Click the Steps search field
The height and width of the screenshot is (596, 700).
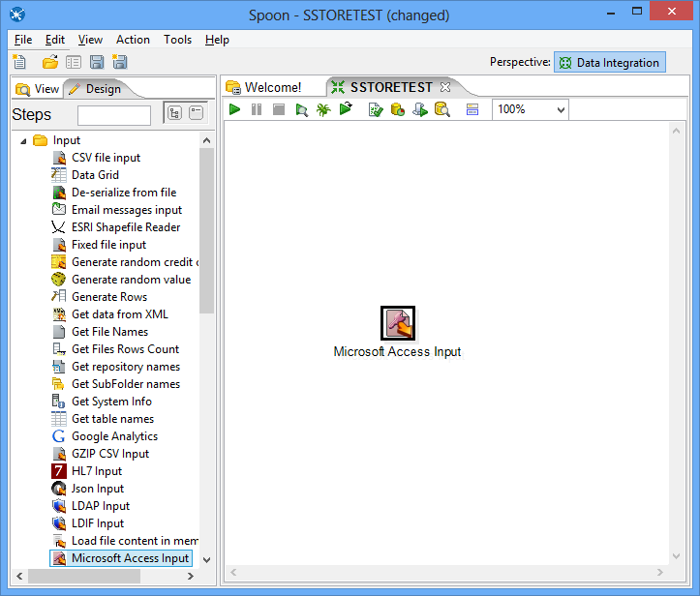coord(114,115)
